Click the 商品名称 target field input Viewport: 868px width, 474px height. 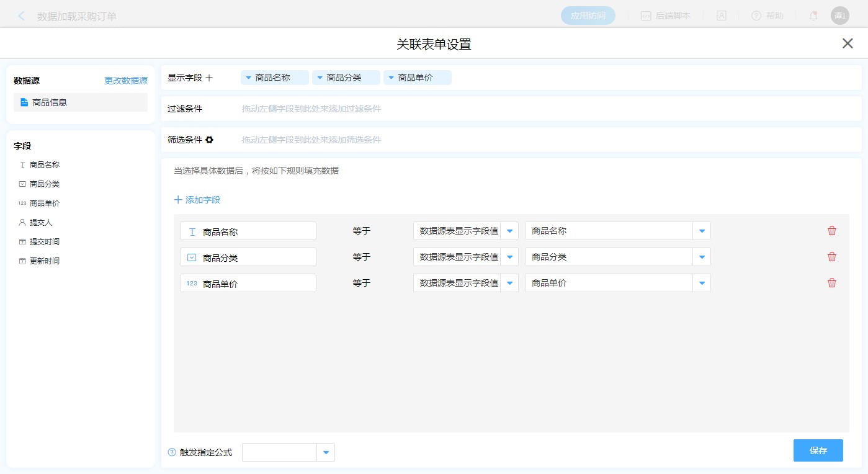248,231
